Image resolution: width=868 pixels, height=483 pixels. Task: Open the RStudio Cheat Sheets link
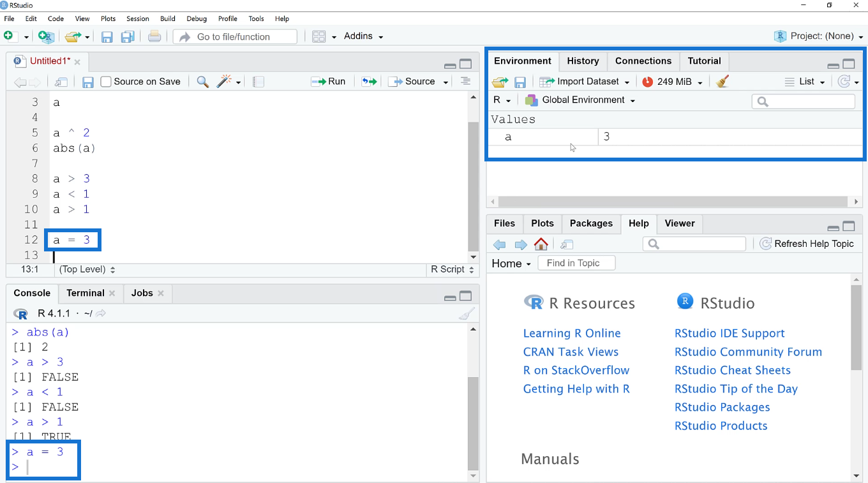tap(733, 370)
